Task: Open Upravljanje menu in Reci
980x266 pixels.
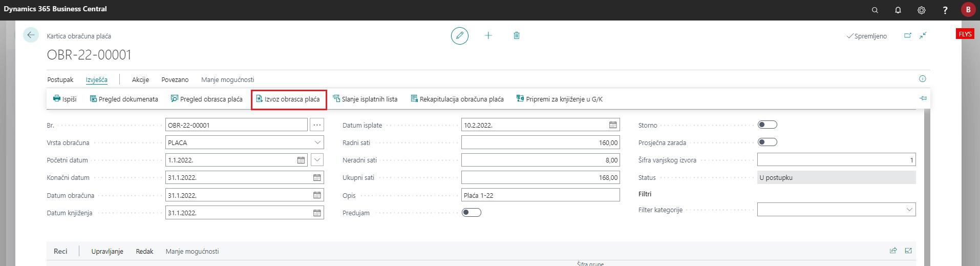Action: click(108, 251)
